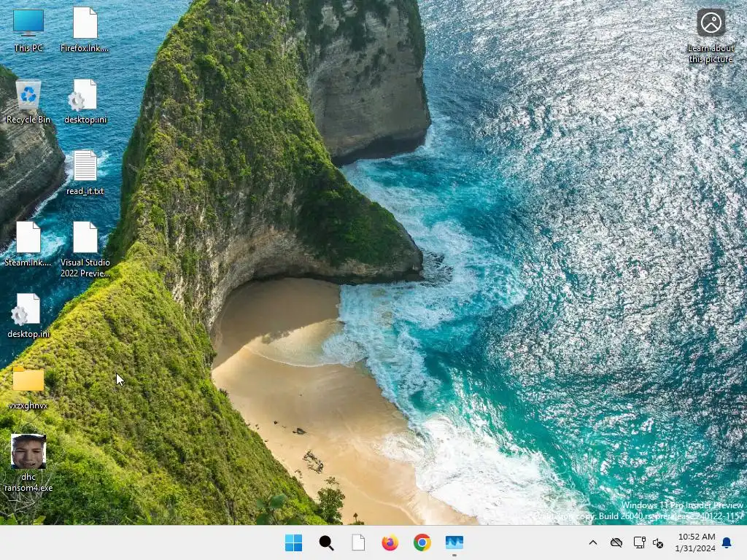Open the Windows Start menu
This screenshot has height=560, width=747.
click(293, 542)
